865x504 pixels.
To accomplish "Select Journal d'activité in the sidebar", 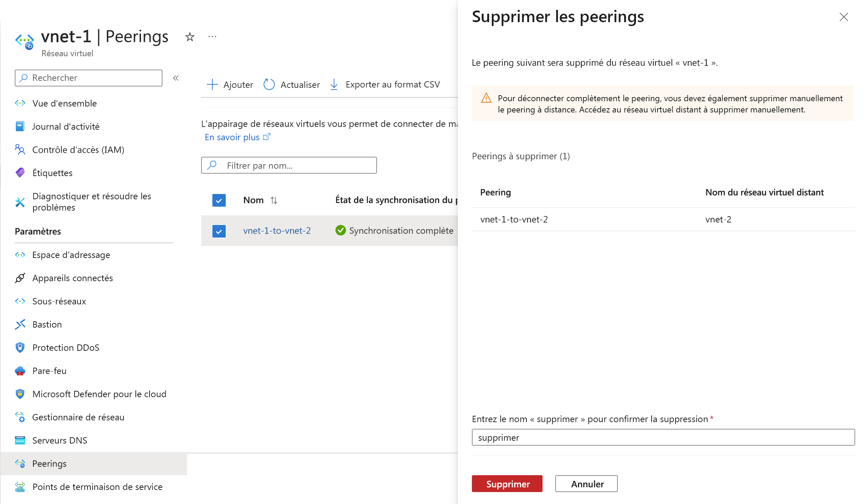I will tap(65, 126).
